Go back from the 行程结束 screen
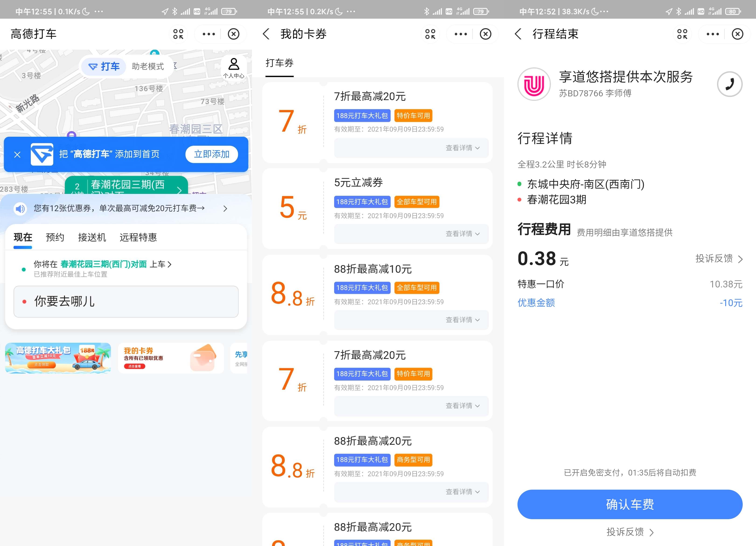Screen dimensions: 756x546 click(518, 34)
